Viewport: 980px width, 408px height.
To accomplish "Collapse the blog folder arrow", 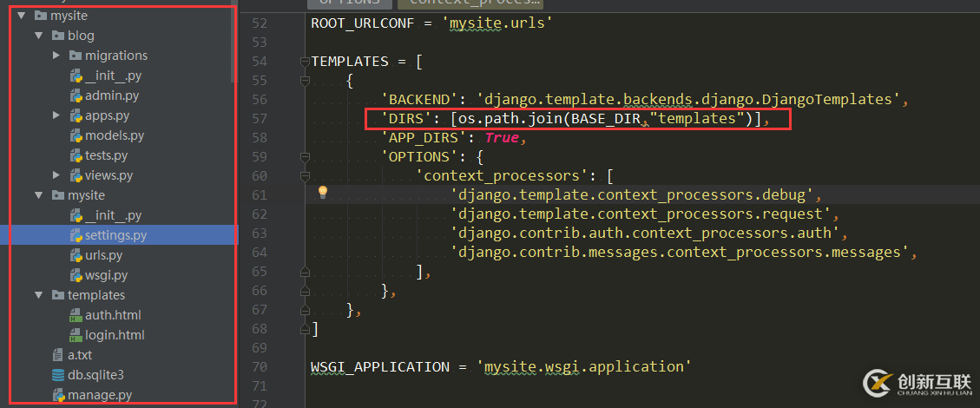I will coord(39,35).
